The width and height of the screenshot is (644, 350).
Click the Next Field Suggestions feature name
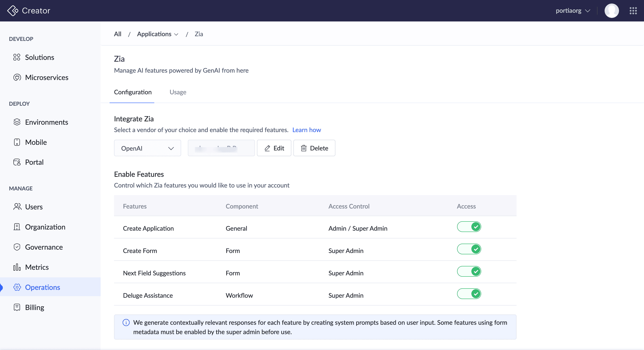point(154,273)
